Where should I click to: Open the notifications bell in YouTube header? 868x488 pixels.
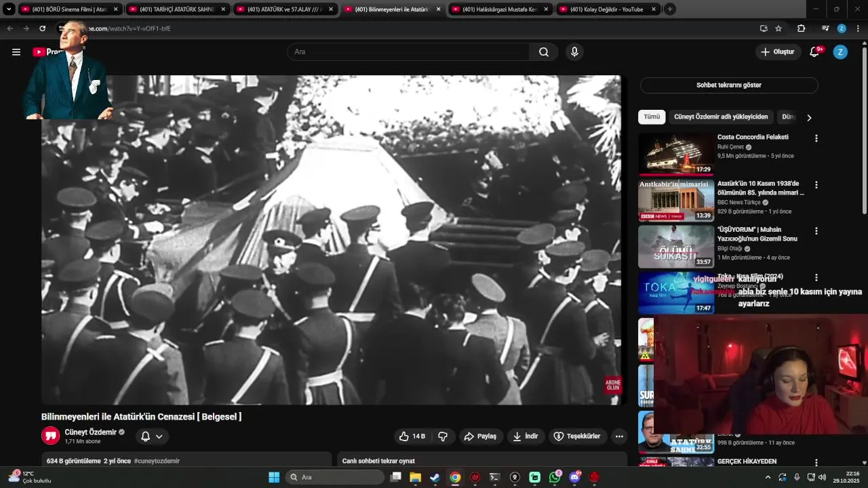[x=815, y=52]
